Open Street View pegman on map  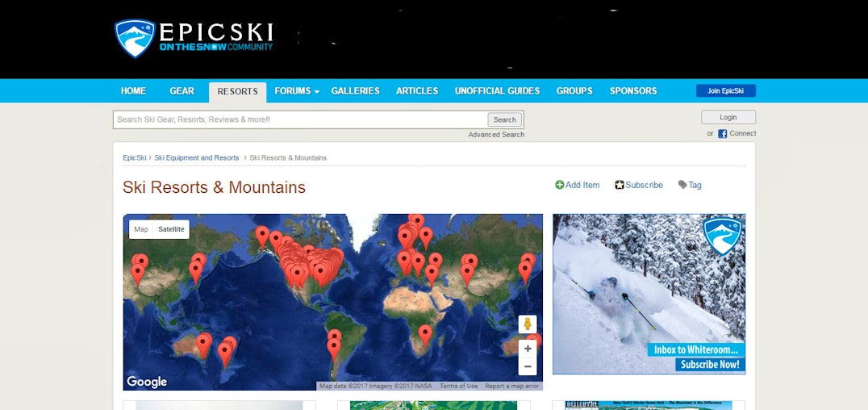coord(528,324)
